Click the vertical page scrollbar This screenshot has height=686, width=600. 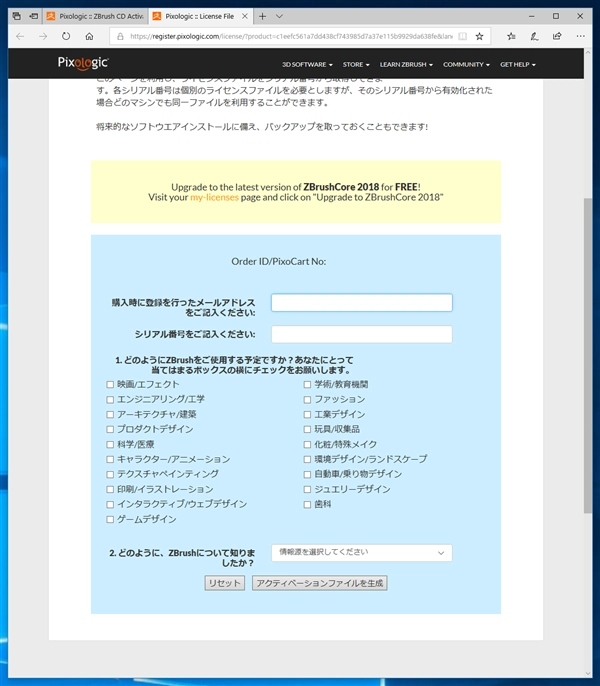click(x=588, y=355)
